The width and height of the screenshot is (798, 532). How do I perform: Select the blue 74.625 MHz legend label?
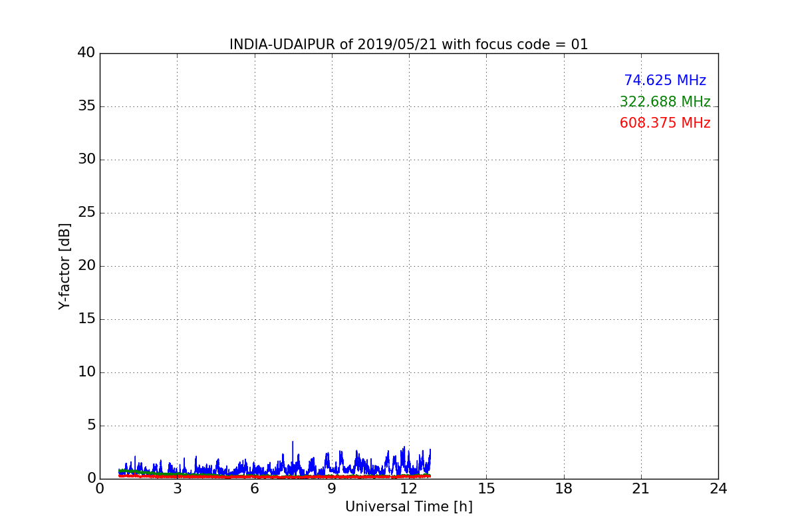[665, 80]
